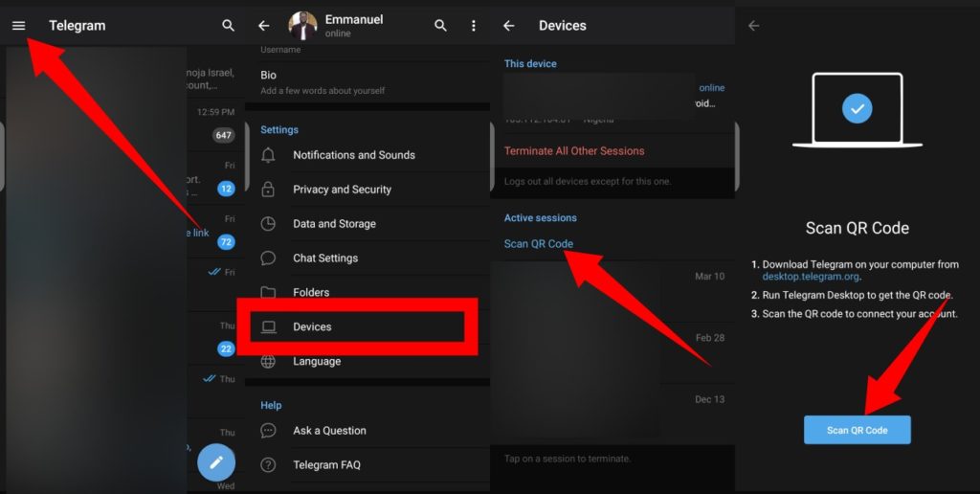Viewport: 980px width, 494px height.
Task: Open Ask a Question help item
Action: (x=367, y=430)
